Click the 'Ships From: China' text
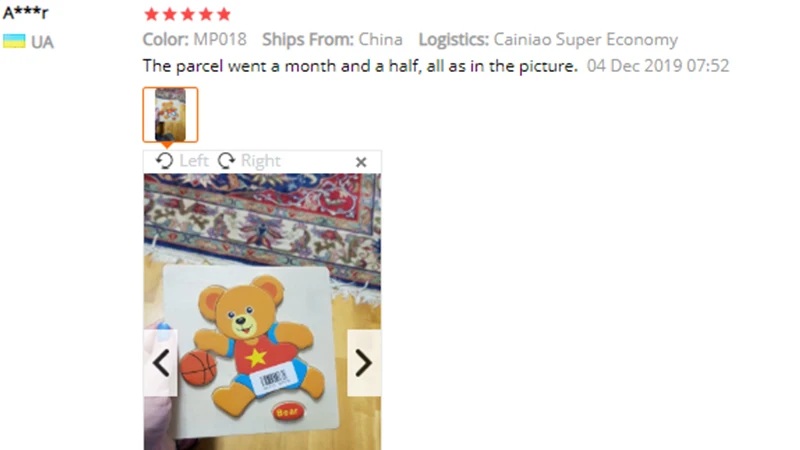Screen dimensions: 800x450 pos(332,39)
